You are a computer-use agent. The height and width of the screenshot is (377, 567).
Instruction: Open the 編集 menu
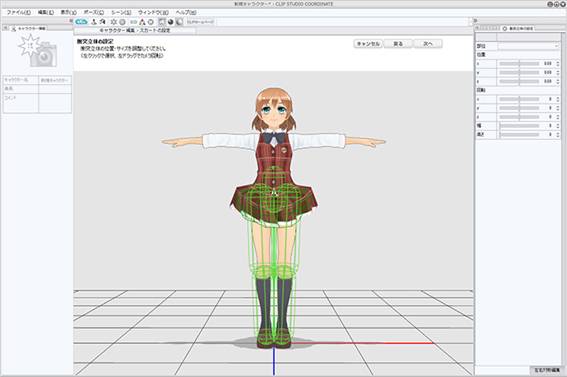[46, 12]
